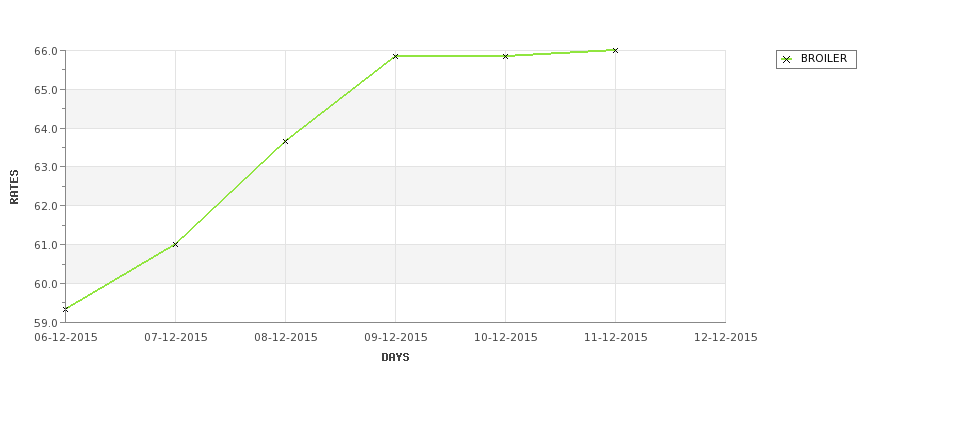Screen dimensions: 975x429
Task: Select the x marker at 10-12-2015
Action: pyautogui.click(x=506, y=57)
